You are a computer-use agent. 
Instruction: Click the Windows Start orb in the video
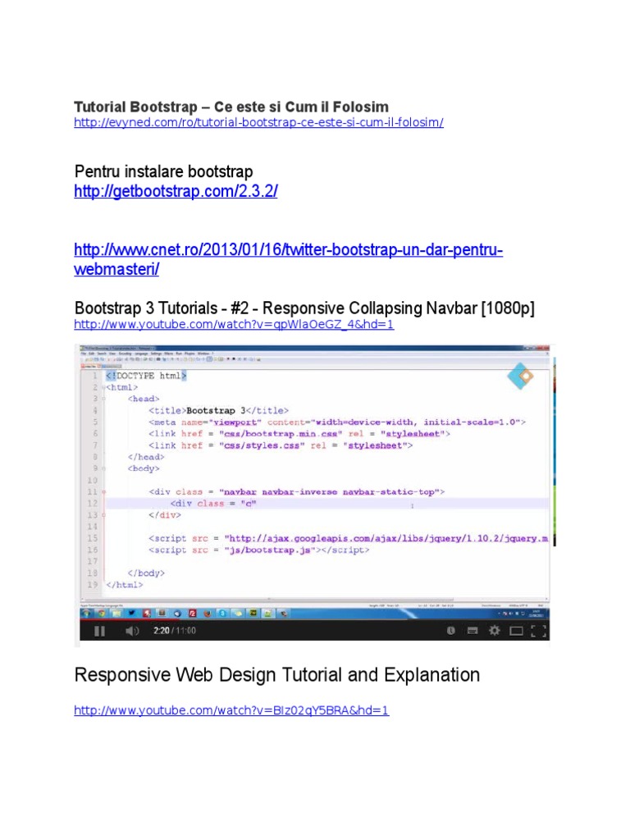pos(86,613)
